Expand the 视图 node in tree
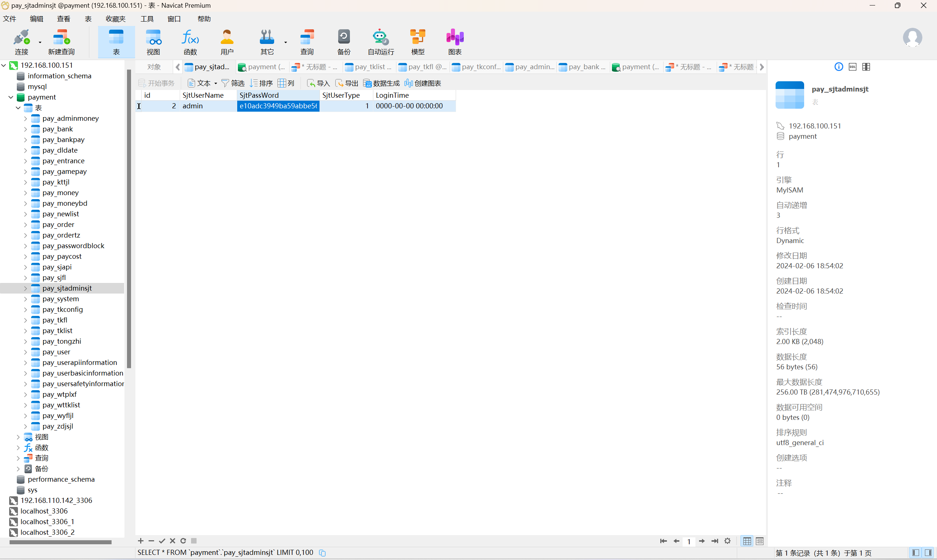 coord(18,437)
